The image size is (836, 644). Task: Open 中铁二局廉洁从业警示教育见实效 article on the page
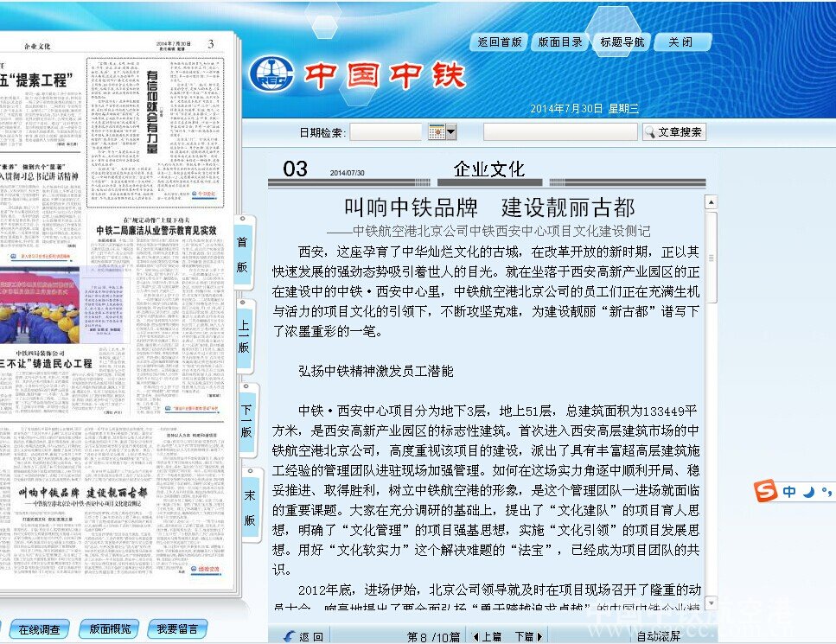156,230
